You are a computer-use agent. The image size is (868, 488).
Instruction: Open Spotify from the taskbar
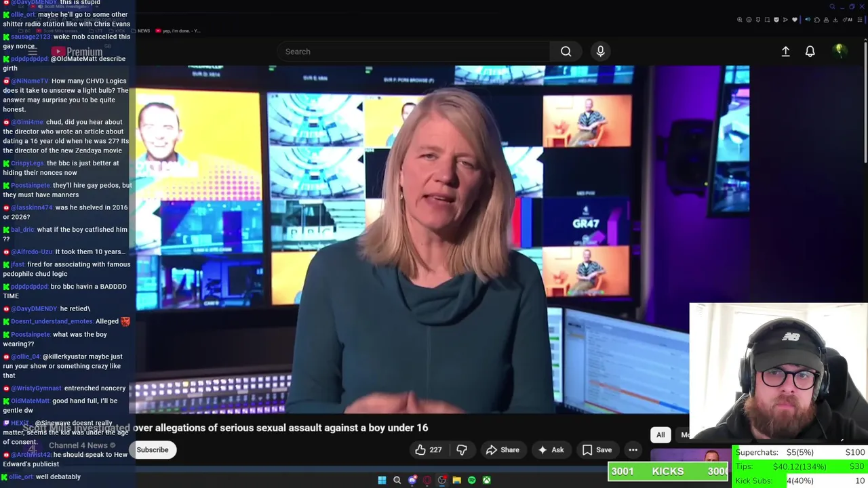click(471, 481)
